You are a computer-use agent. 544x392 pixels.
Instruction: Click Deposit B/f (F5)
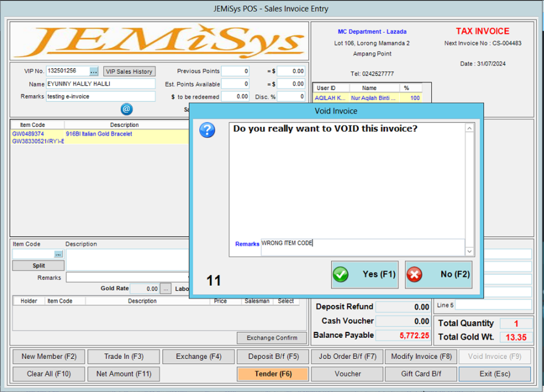click(272, 356)
